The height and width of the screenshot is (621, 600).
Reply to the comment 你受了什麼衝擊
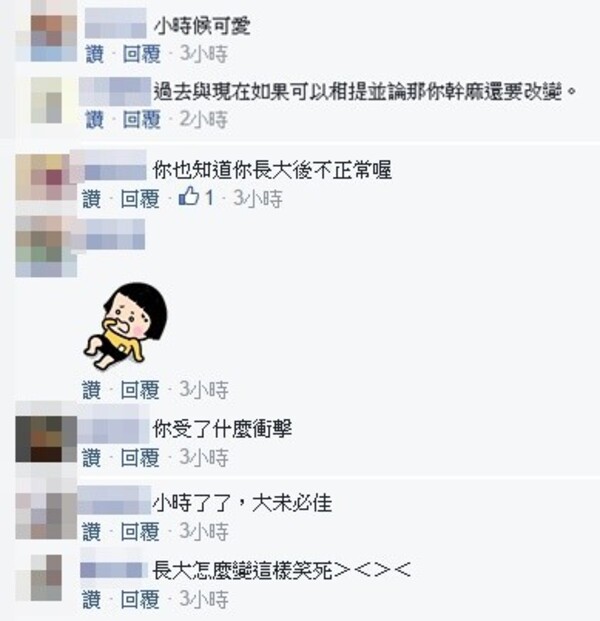139,458
